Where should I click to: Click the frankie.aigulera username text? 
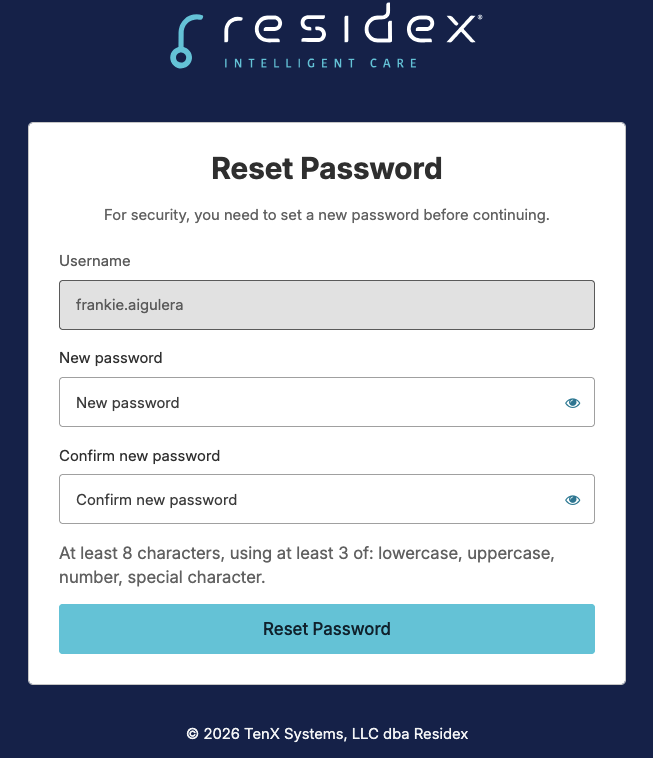click(x=130, y=305)
